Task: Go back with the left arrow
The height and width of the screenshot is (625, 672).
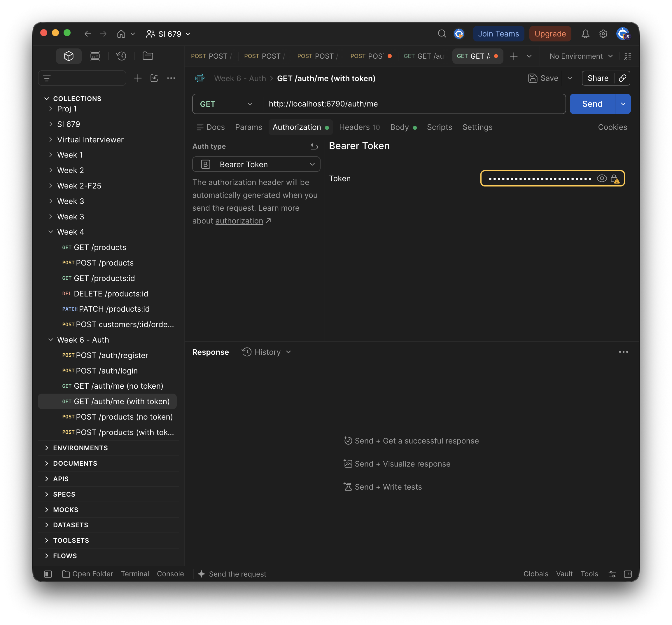Action: click(88, 34)
